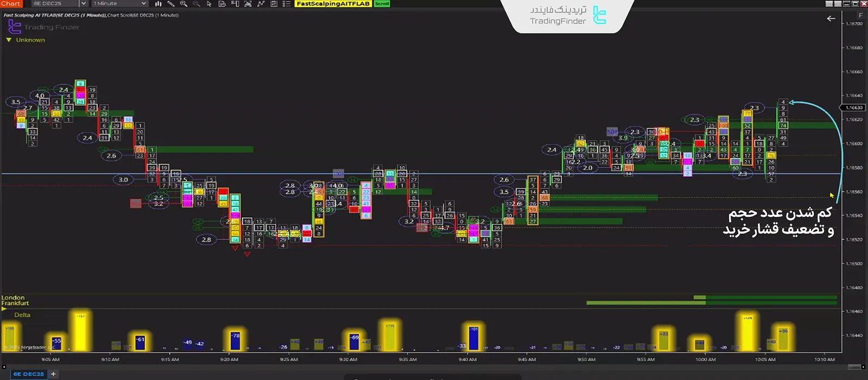Click the zoom out magnifier icon
868x380 pixels.
[x=196, y=4]
